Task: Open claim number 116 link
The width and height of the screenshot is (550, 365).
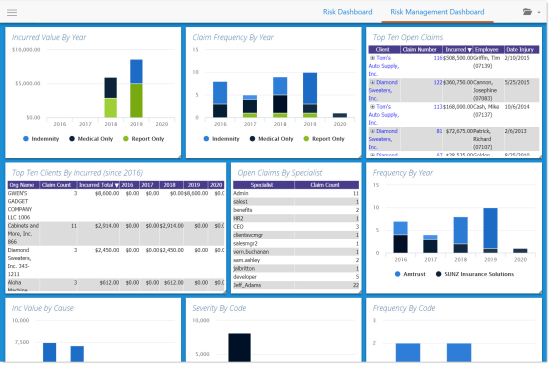Action: pos(438,58)
